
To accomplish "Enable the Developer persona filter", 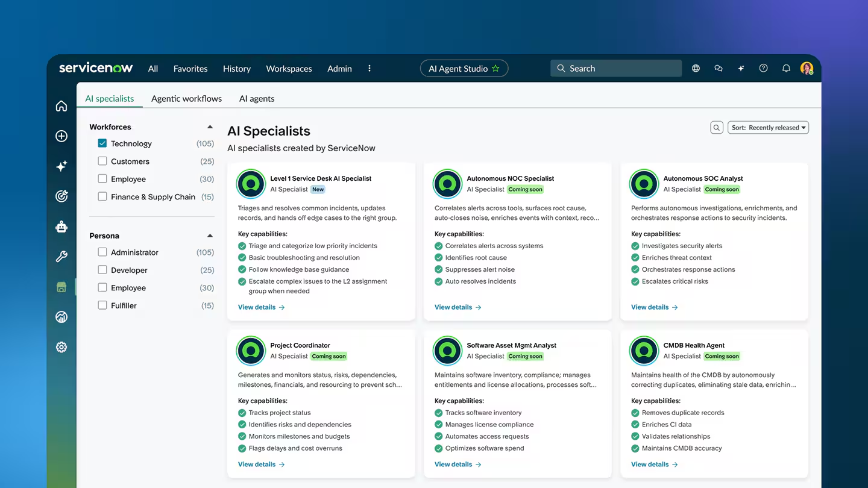I will (x=102, y=270).
